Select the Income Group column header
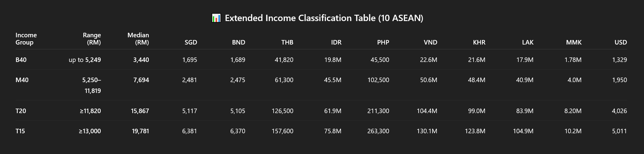The image size is (644, 154). point(26,39)
